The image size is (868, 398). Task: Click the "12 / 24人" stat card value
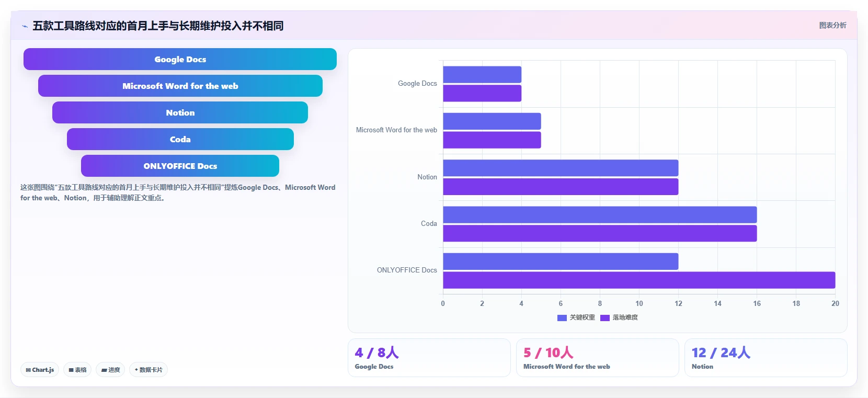(x=721, y=352)
